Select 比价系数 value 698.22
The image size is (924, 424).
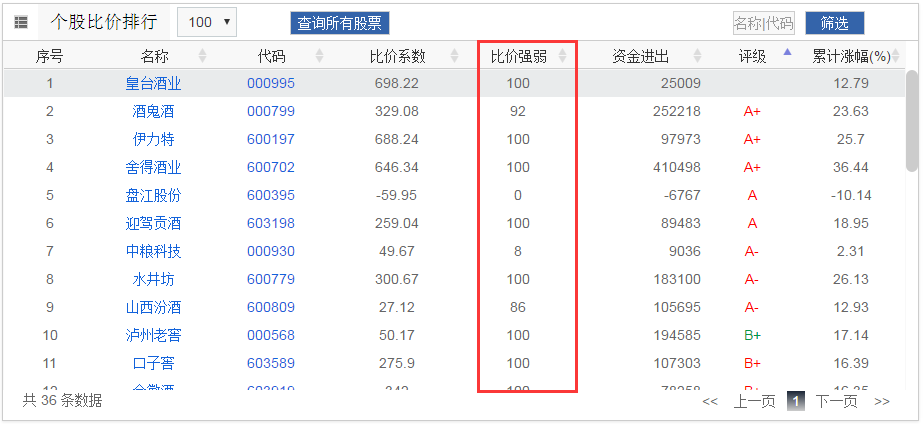(397, 84)
